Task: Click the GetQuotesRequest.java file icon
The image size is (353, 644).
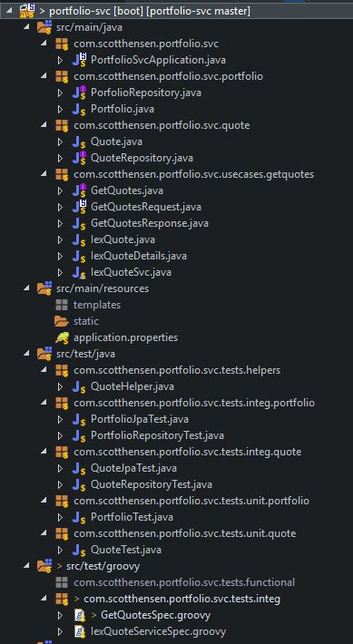Action: pyautogui.click(x=79, y=207)
